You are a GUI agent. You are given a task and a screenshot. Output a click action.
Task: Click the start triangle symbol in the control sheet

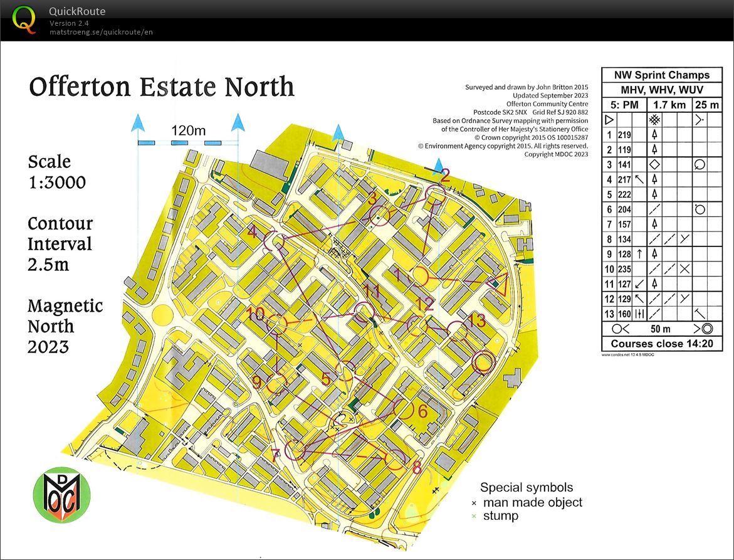click(609, 119)
